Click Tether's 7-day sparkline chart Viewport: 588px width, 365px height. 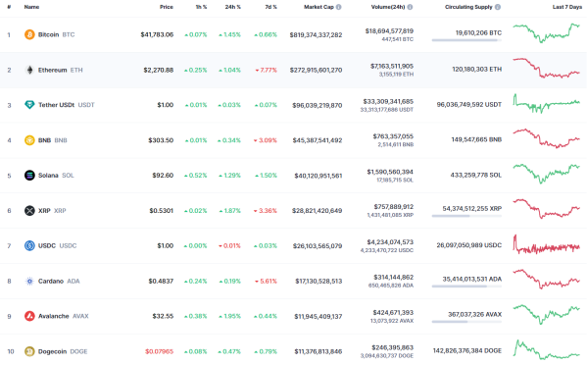point(547,104)
